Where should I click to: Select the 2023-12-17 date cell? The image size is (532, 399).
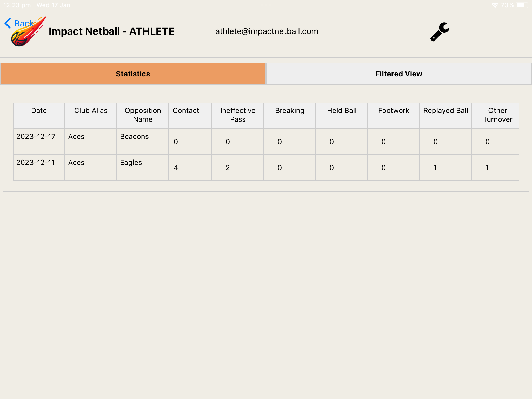pos(36,137)
